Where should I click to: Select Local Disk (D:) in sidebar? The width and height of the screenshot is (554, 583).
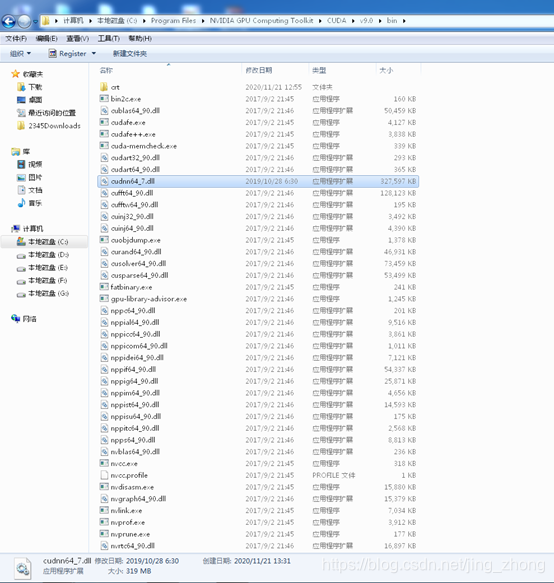click(x=43, y=255)
